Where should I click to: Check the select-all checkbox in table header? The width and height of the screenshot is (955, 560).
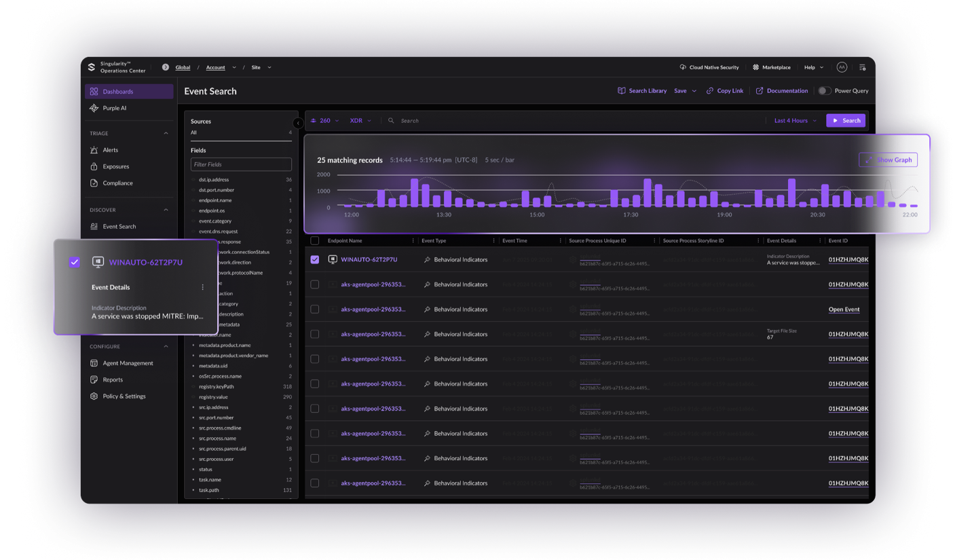coord(314,241)
